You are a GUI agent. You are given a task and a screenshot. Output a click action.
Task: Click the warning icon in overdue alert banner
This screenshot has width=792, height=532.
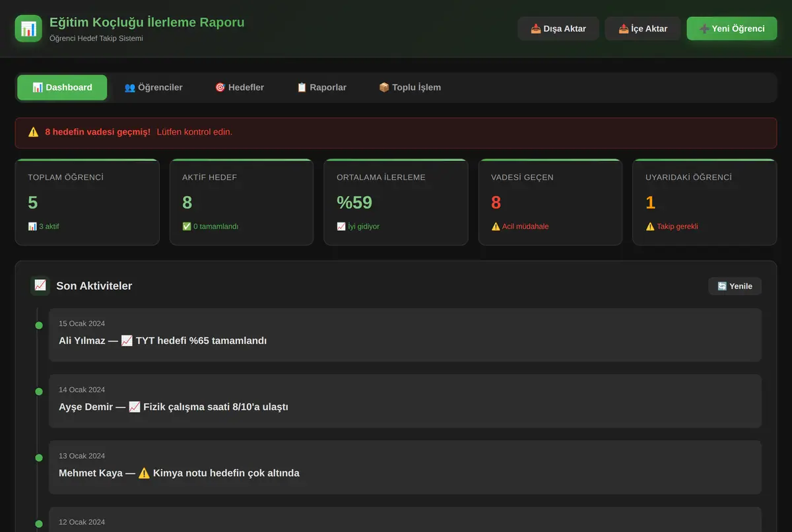click(34, 132)
